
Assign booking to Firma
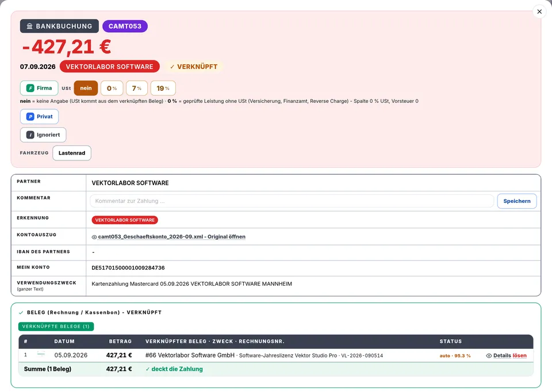pyautogui.click(x=39, y=88)
